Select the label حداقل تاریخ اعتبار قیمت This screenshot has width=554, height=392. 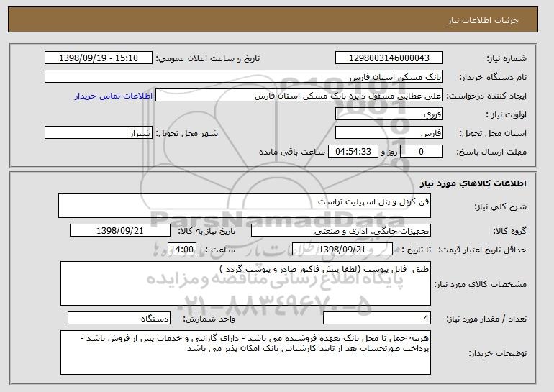tap(482, 250)
